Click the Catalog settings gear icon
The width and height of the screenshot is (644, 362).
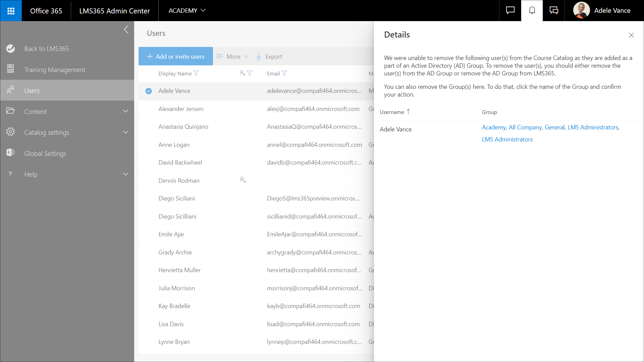[x=11, y=132]
